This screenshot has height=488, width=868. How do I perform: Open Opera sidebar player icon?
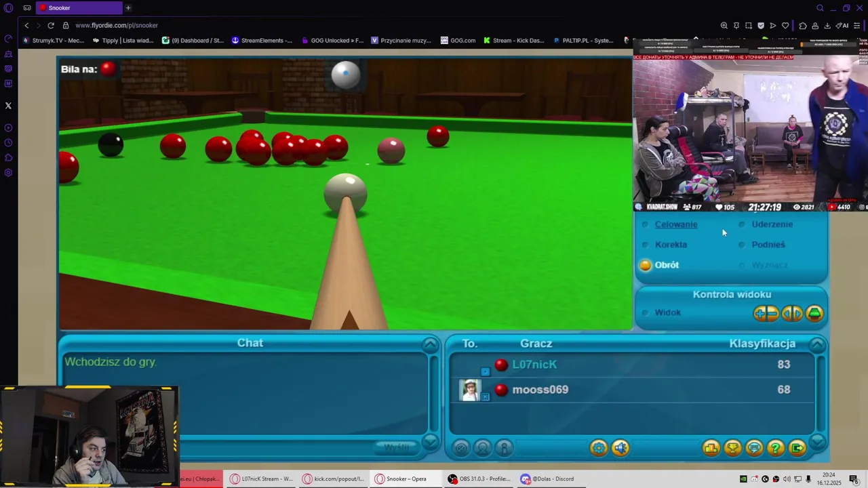pyautogui.click(x=8, y=128)
